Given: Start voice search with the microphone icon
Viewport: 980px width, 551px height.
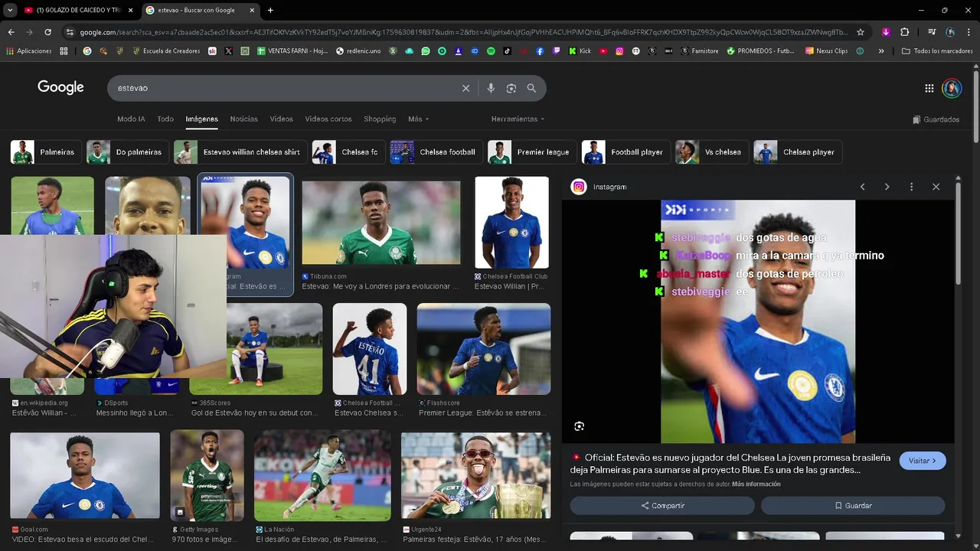Looking at the screenshot, I should pos(491,88).
